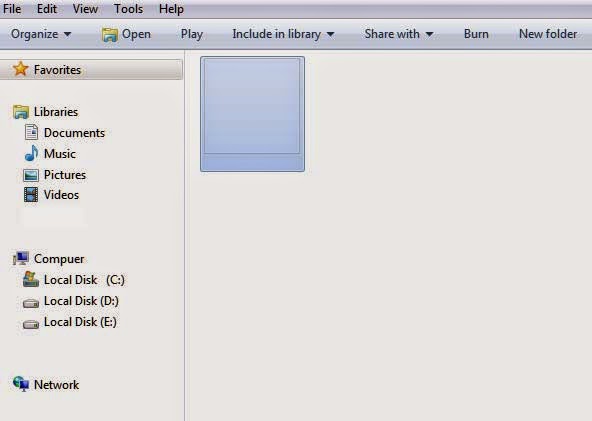Select the Network label
This screenshot has width=592, height=421.
point(57,385)
